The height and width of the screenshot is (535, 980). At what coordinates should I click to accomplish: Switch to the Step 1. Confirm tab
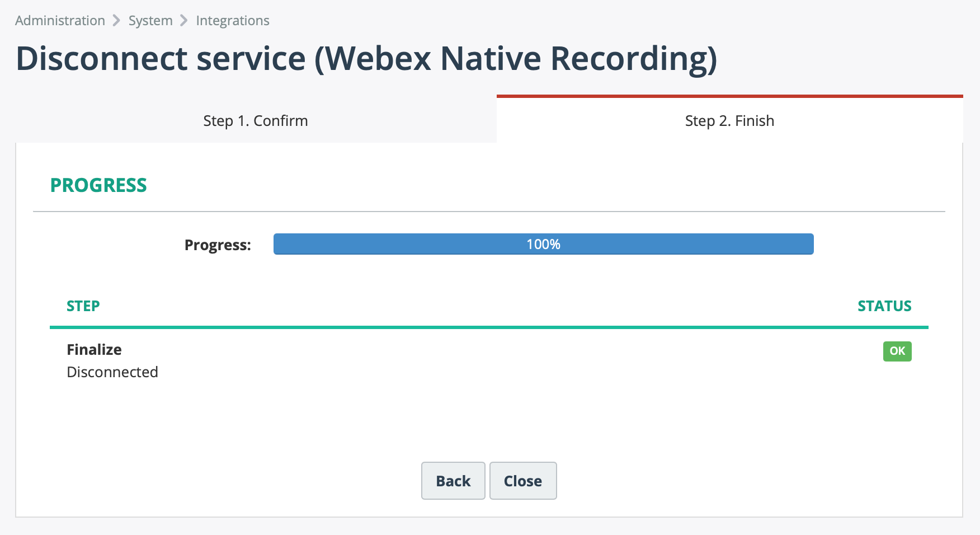coord(255,120)
